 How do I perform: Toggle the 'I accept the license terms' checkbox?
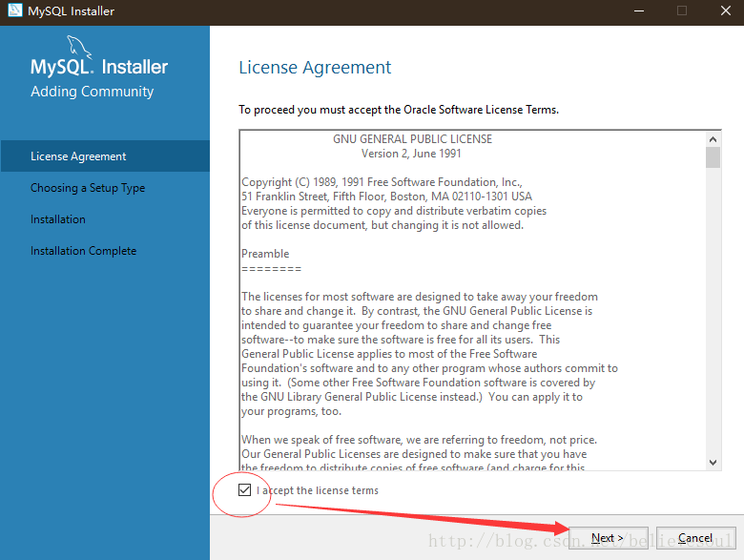click(244, 489)
